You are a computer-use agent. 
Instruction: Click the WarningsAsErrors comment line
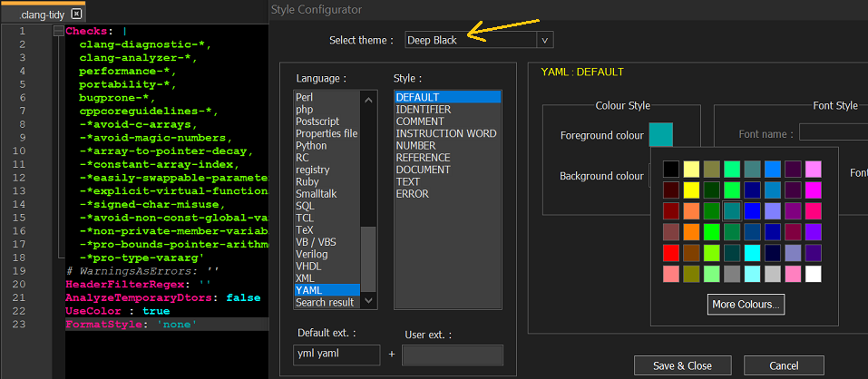coord(167,271)
